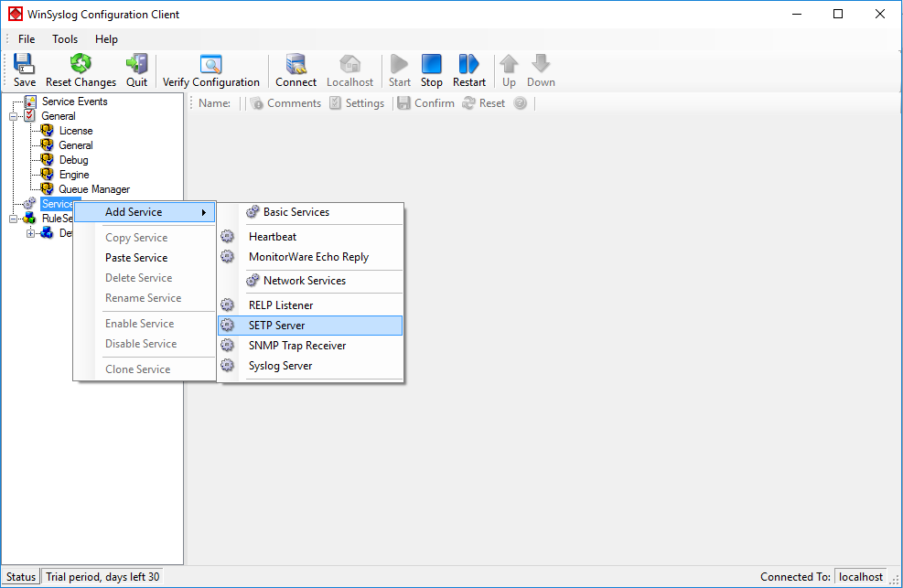The height and width of the screenshot is (588, 903).
Task: Click Paste Service in context menu
Action: click(136, 258)
